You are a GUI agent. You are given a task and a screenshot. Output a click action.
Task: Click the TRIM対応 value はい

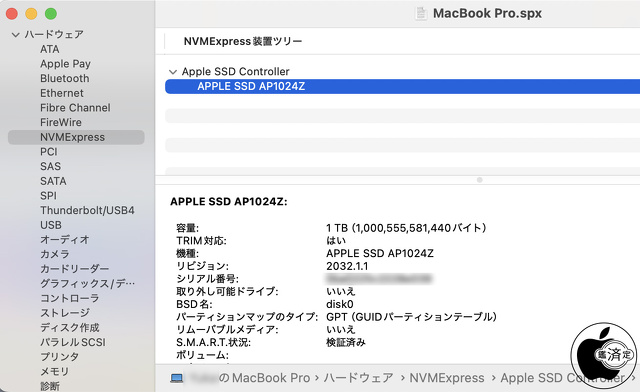coord(336,241)
